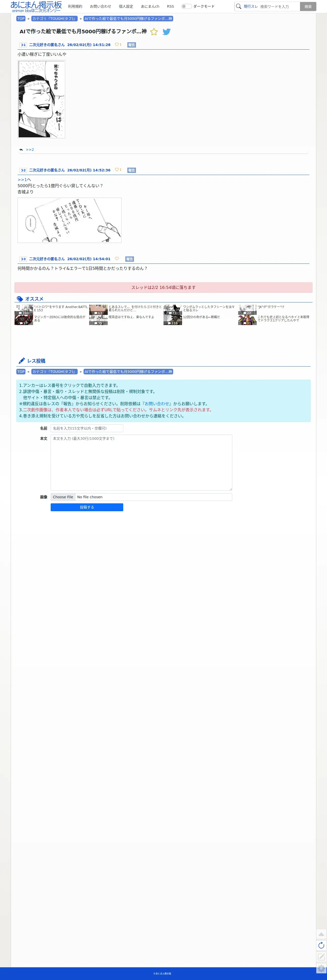Follow the >>2 reply link under post 1

click(30, 150)
